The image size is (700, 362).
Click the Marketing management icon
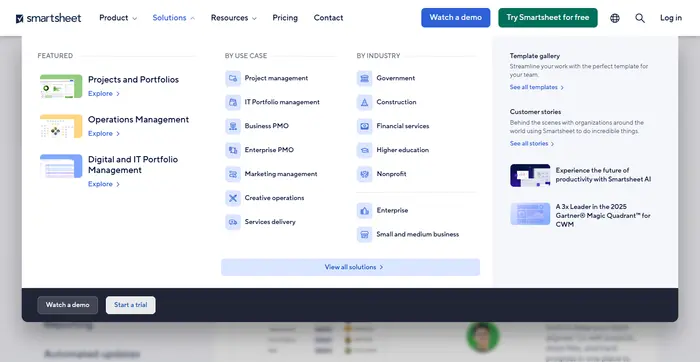tap(233, 174)
